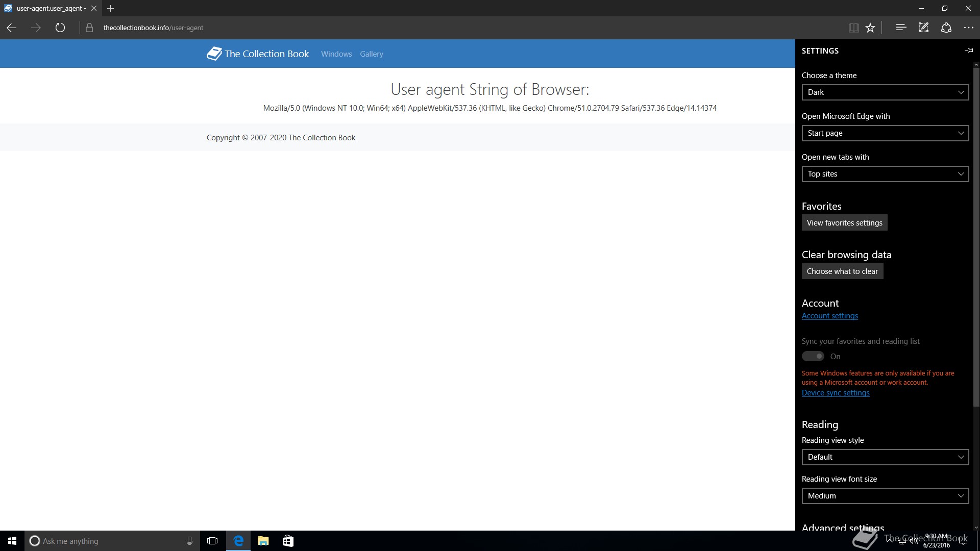The image size is (980, 551).
Task: Open the Start page dropdown
Action: coord(885,133)
